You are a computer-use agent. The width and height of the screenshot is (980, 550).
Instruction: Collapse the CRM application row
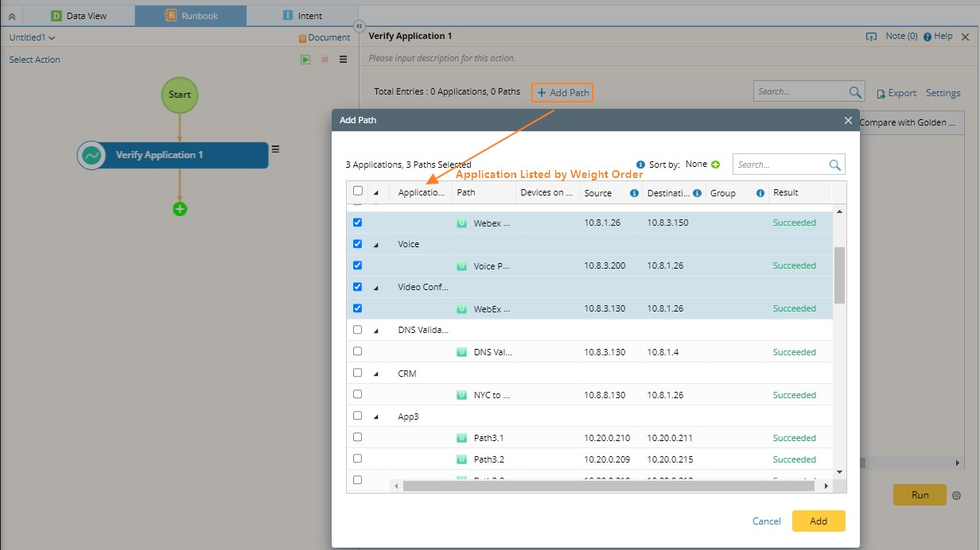tap(376, 374)
